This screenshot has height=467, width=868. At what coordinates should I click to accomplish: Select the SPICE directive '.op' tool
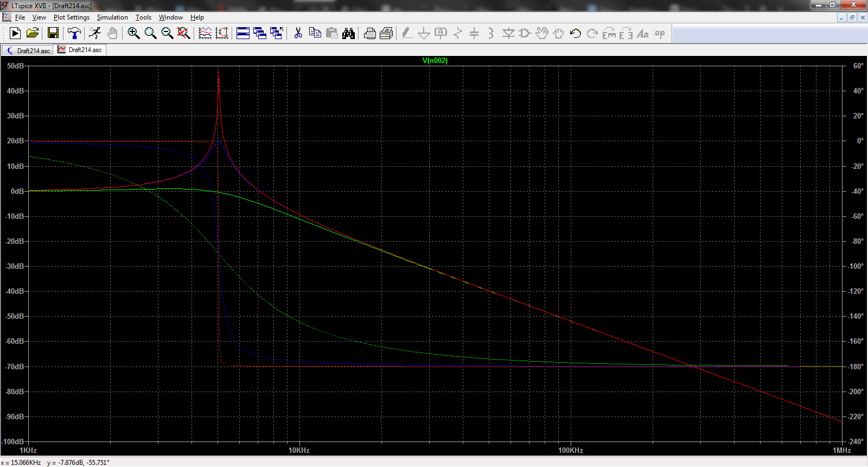[x=659, y=33]
